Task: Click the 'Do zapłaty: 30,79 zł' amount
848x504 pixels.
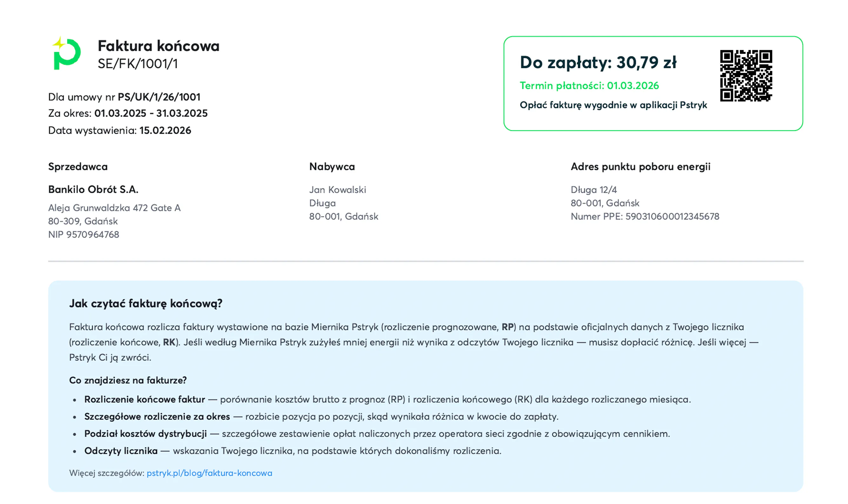Action: (598, 63)
